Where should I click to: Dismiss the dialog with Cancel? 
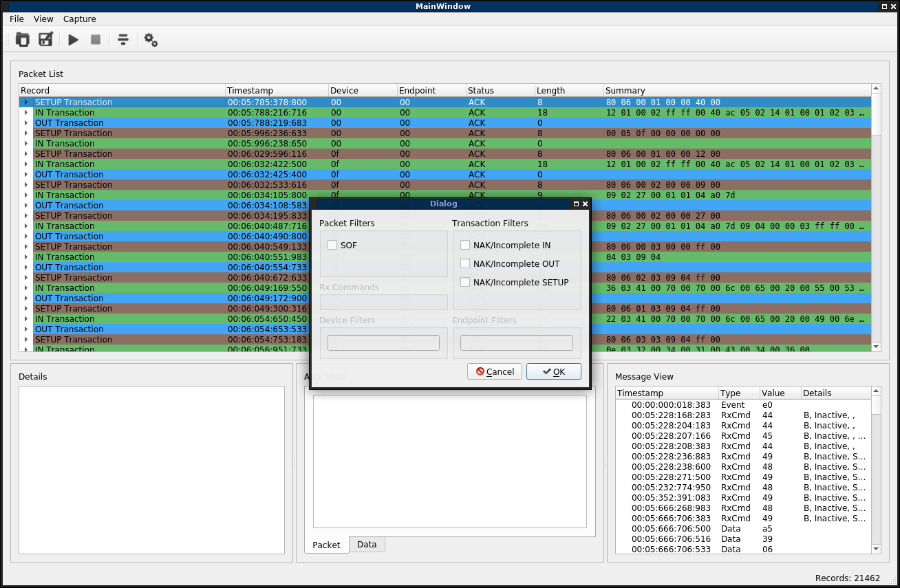[x=495, y=371]
